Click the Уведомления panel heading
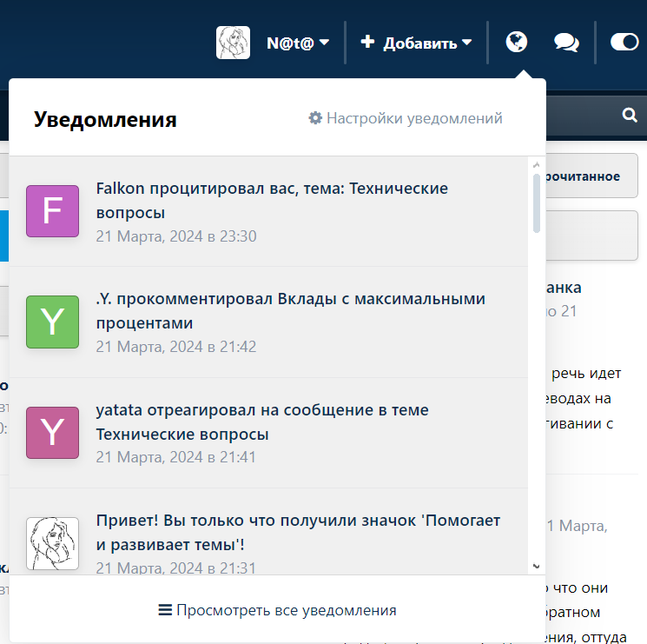The height and width of the screenshot is (644, 647). pyautogui.click(x=105, y=120)
